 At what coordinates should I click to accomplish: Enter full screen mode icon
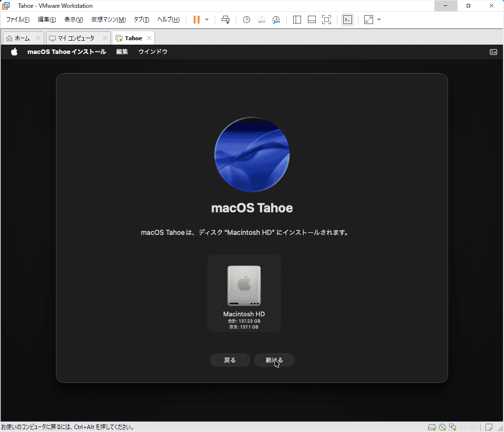click(x=327, y=20)
